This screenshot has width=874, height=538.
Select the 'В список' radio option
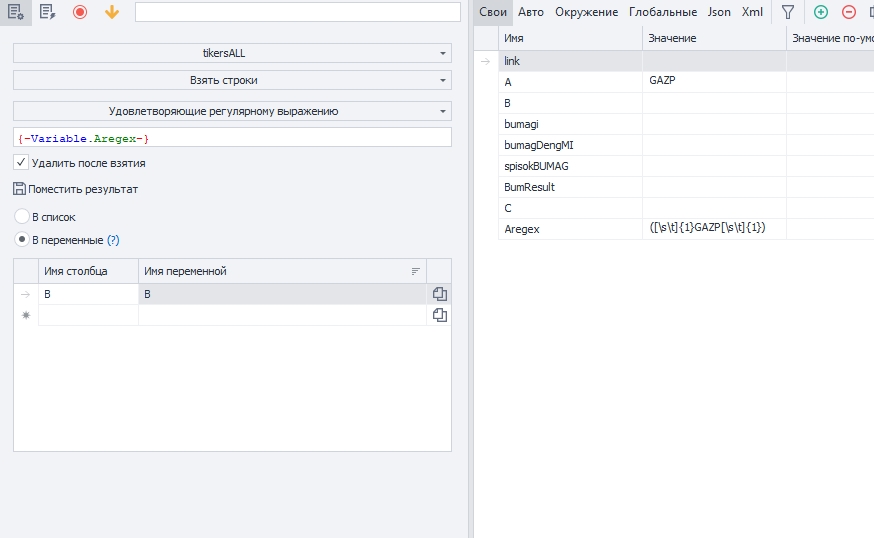point(22,216)
